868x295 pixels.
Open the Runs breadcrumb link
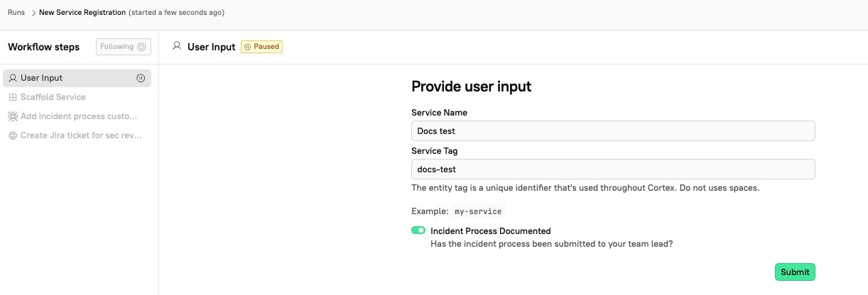point(16,13)
